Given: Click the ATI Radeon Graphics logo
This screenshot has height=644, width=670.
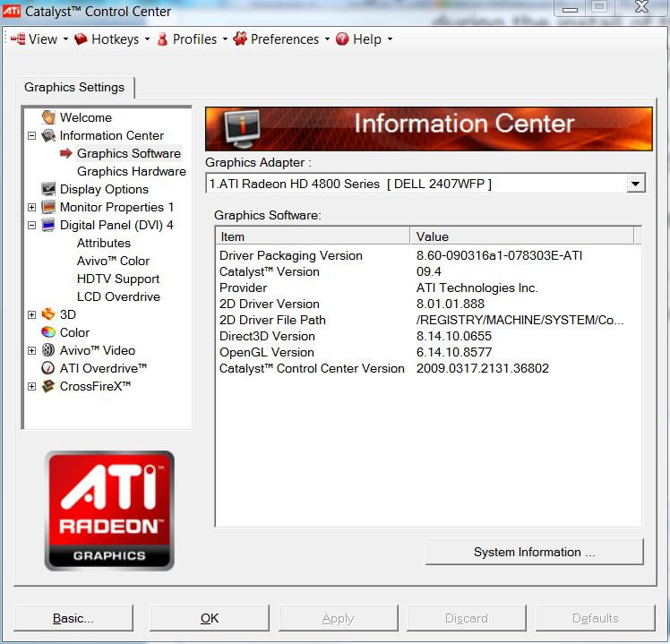Looking at the screenshot, I should (x=109, y=511).
